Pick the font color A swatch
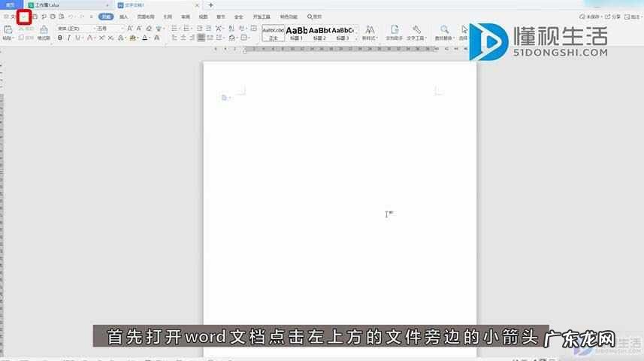Screen dimensions: 644x361 (x=144, y=38)
